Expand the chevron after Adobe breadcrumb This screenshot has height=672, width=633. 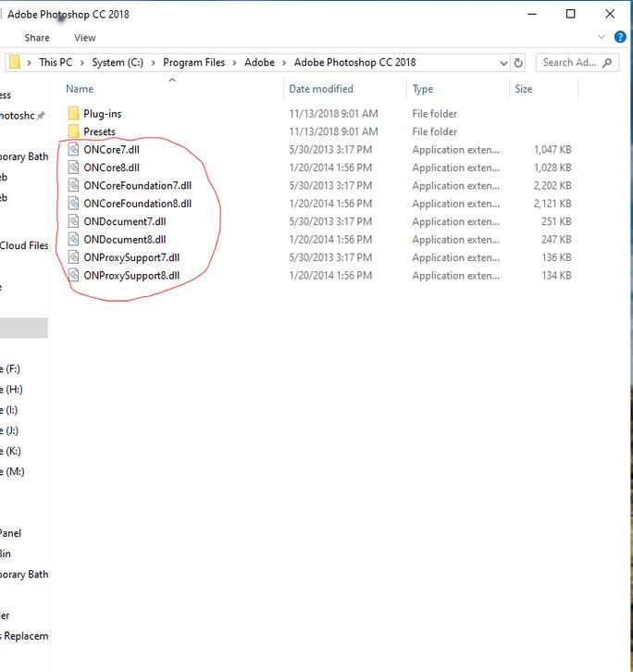tap(284, 63)
